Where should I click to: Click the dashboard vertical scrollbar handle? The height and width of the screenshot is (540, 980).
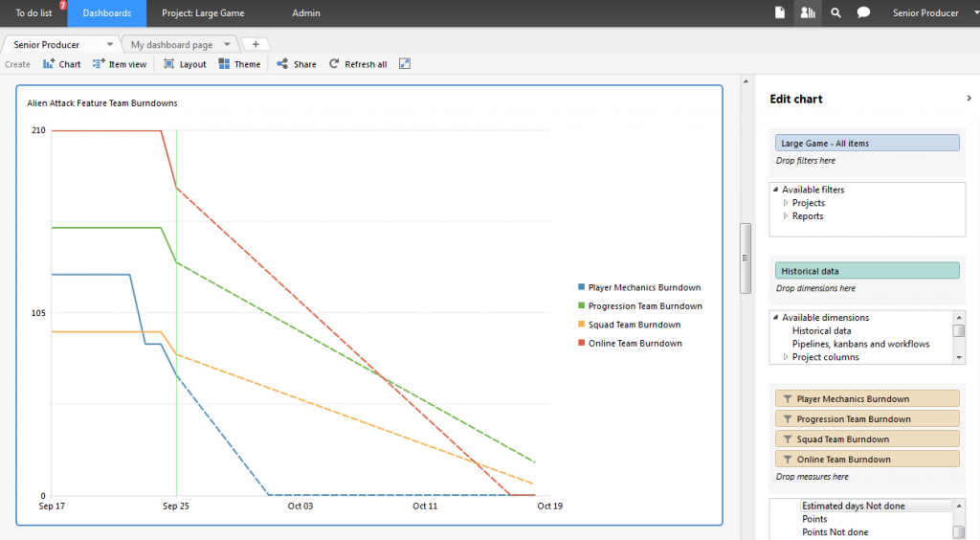pos(745,259)
